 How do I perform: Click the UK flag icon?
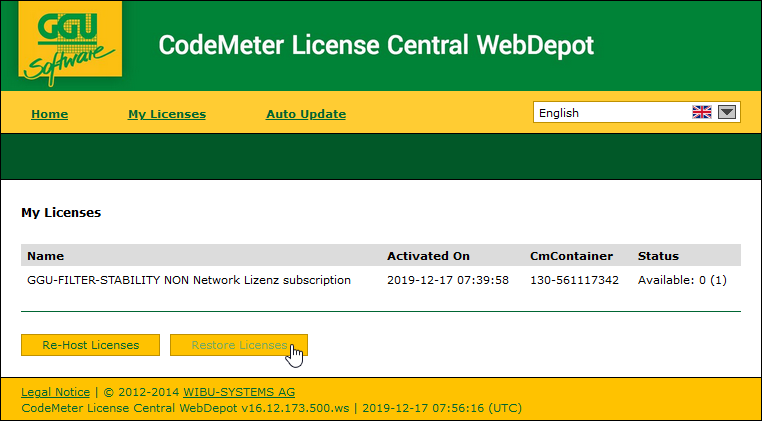coord(701,113)
